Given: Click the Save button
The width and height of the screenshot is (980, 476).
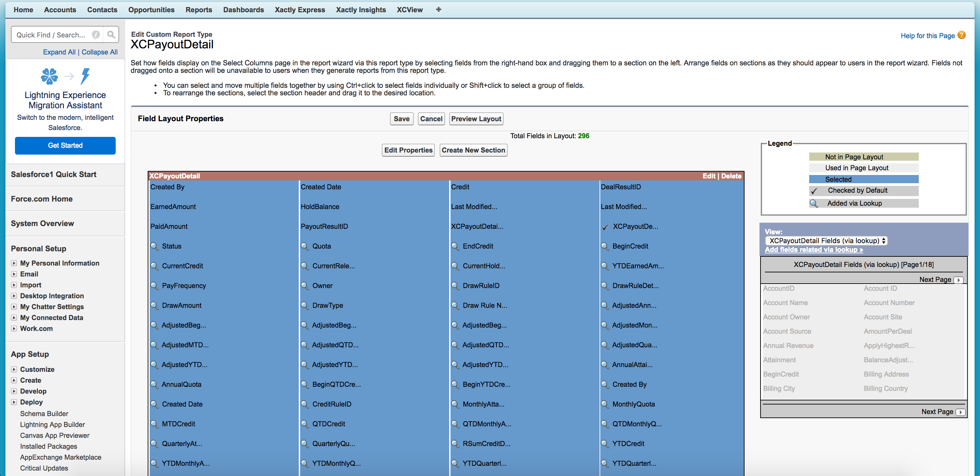Looking at the screenshot, I should click(x=402, y=119).
